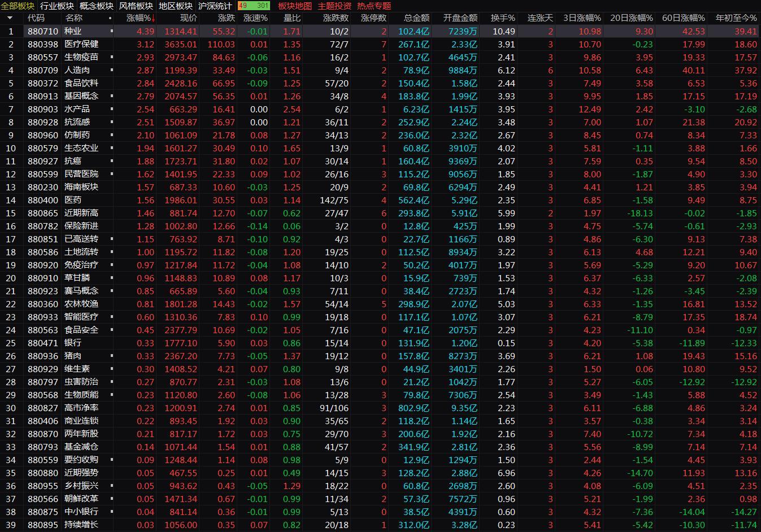Select the 医疗保健 sector row
Image resolution: width=761 pixels, height=532 pixels.
click(380, 44)
